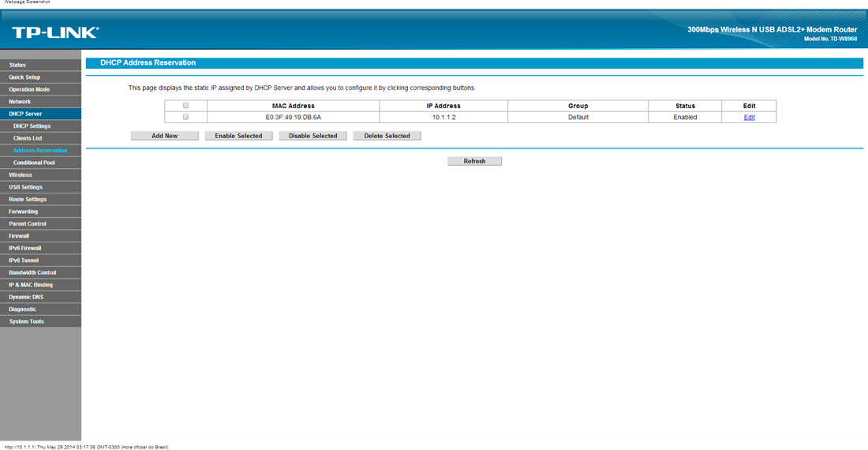Click Edit link for 10.1.1.2 reservation

[x=749, y=118]
